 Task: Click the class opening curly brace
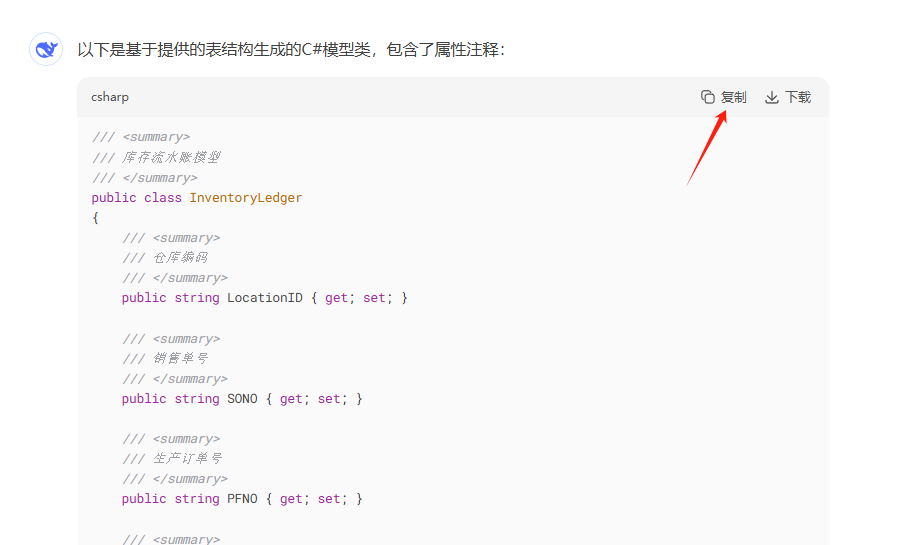(x=96, y=218)
